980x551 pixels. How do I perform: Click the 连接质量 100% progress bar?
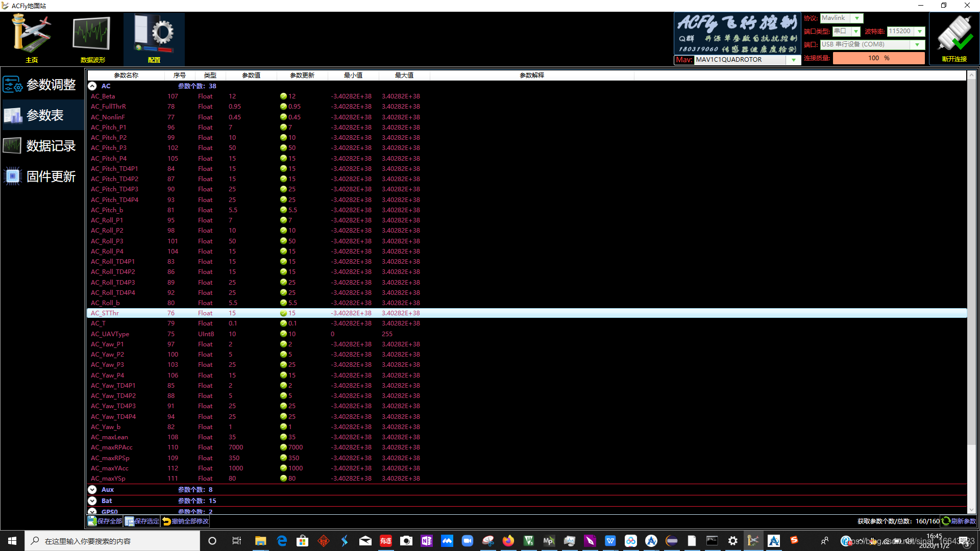click(x=878, y=58)
